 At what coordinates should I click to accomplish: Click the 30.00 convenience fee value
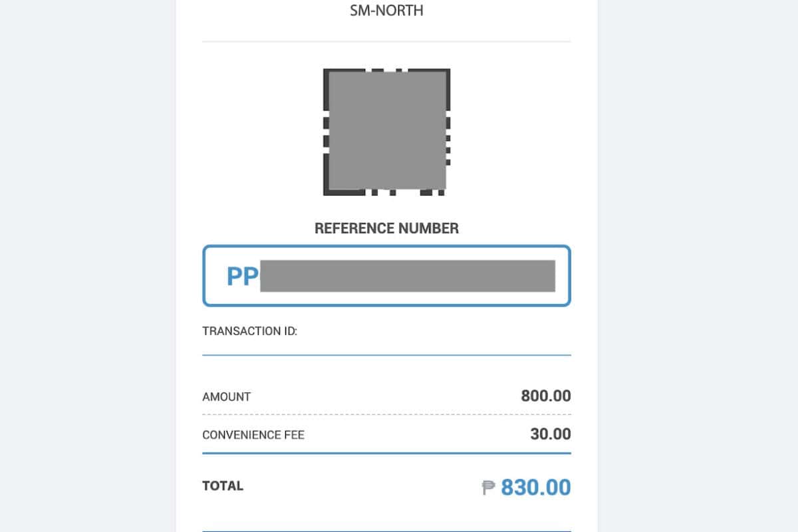(550, 434)
